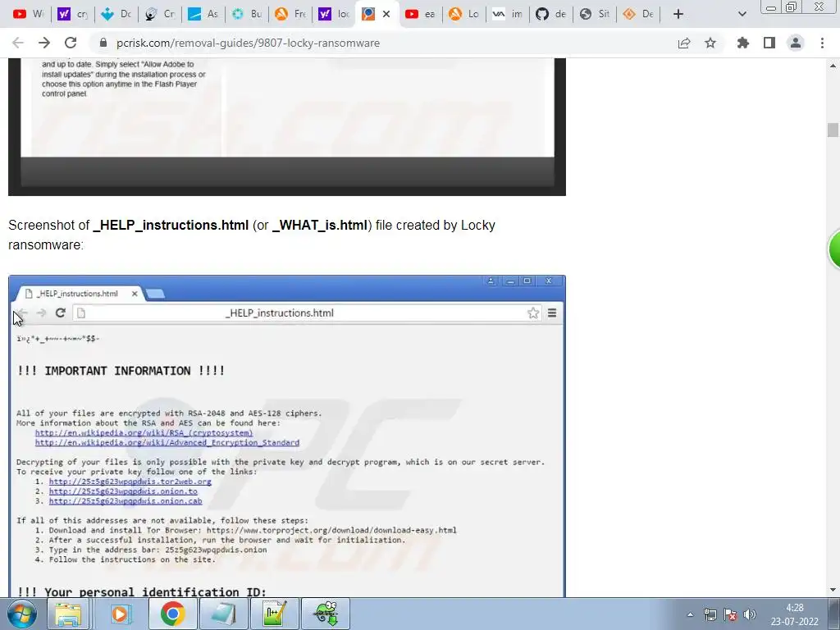Switch to the 'Sit' tab
840x630 pixels.
(595, 14)
